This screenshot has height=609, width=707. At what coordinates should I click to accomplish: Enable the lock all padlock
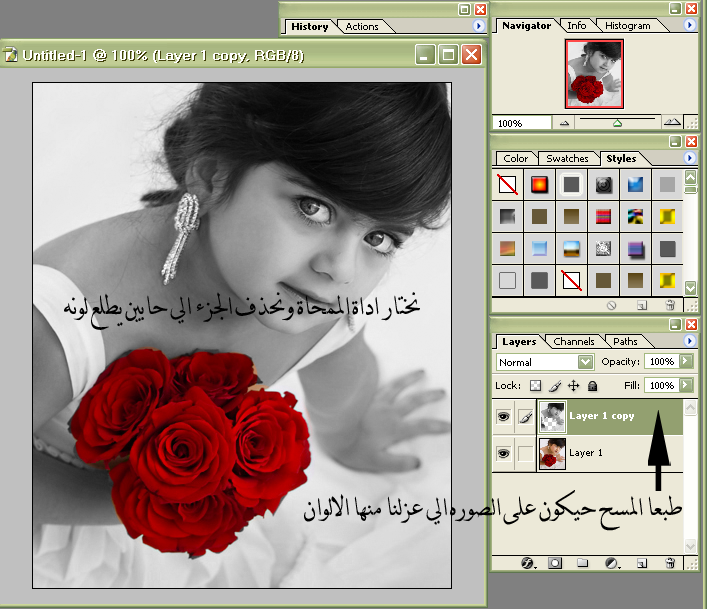tap(592, 385)
